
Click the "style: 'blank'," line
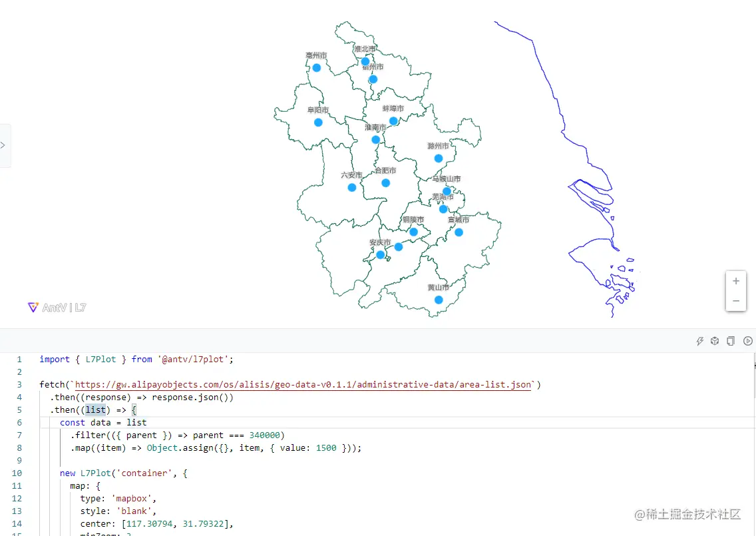pyautogui.click(x=118, y=511)
